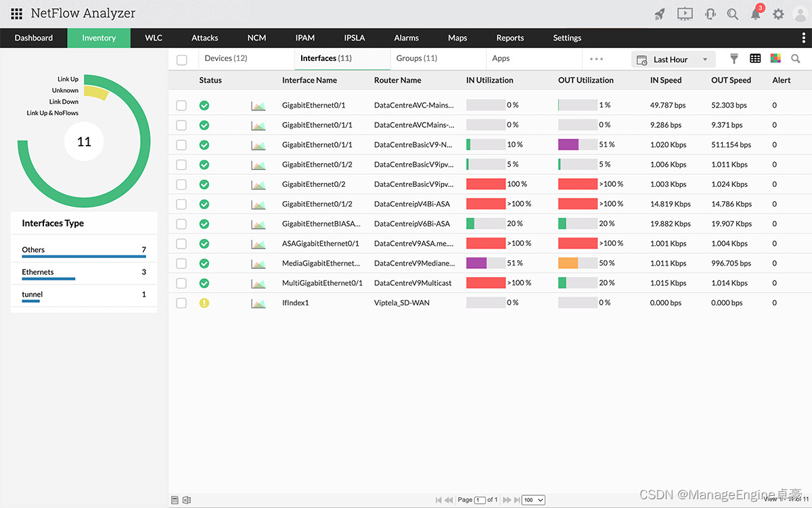
Task: Open the NCM menu
Action: [256, 38]
